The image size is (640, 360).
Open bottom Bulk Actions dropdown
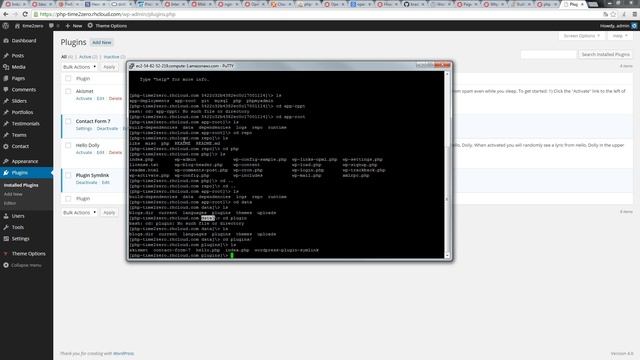(79, 213)
